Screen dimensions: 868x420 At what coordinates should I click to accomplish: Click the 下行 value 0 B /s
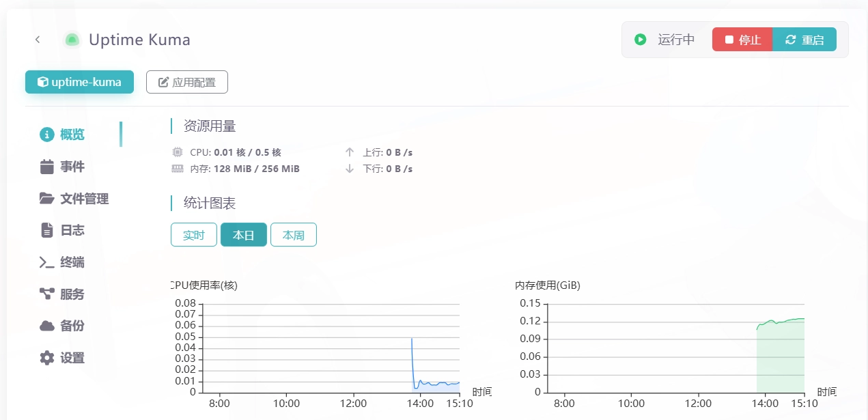399,169
